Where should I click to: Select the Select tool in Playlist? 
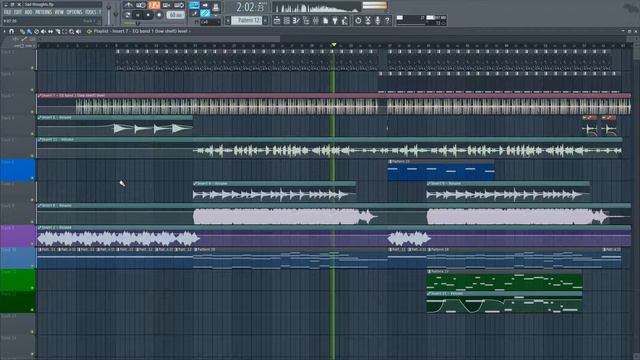[64, 31]
